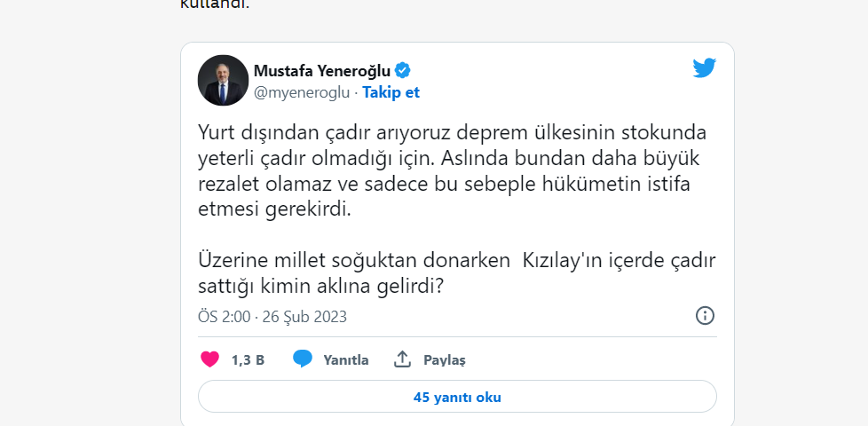Open the tweet info circle icon
The image size is (868, 426).
(x=705, y=316)
